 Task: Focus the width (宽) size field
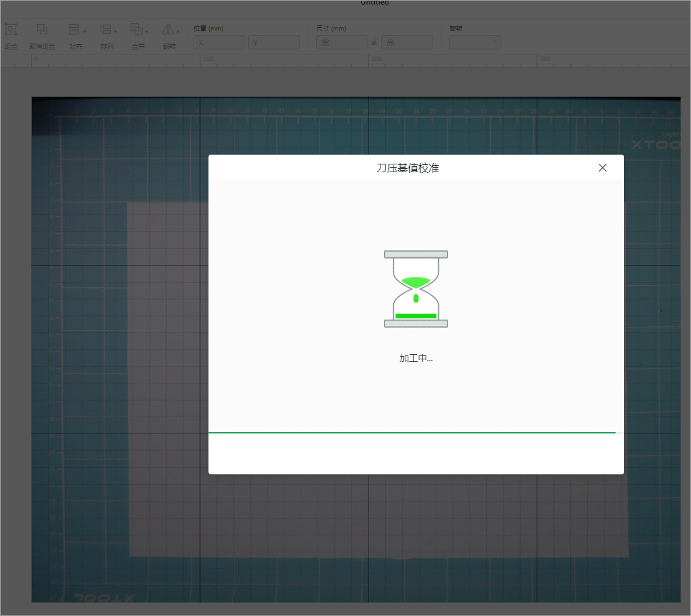342,42
